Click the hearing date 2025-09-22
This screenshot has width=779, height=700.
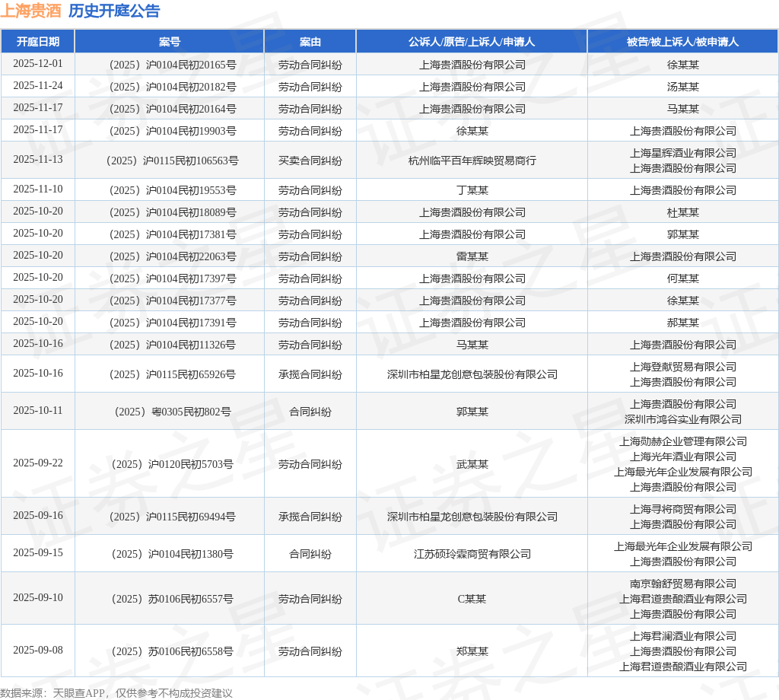coord(38,463)
